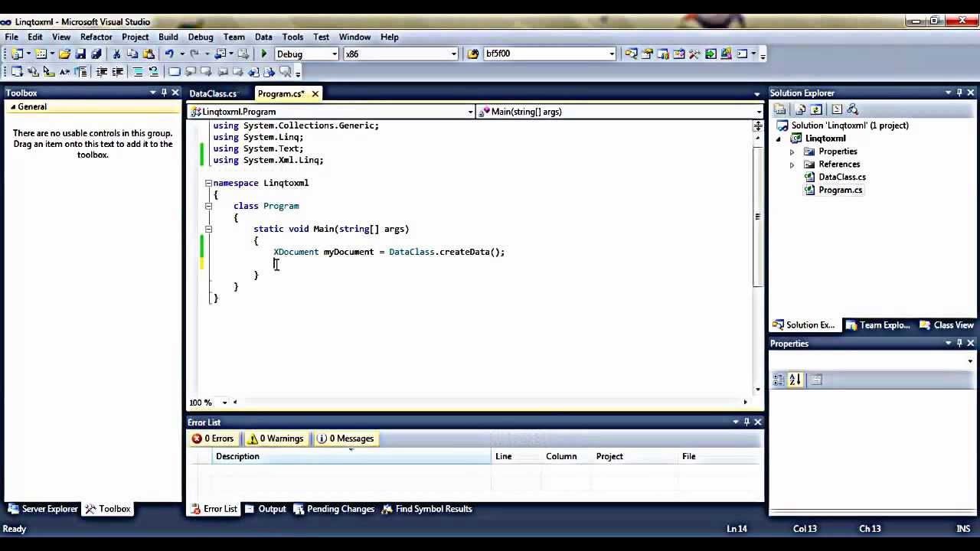Click Save All in the toolbar
Screen dimensions: 980x551
point(96,54)
